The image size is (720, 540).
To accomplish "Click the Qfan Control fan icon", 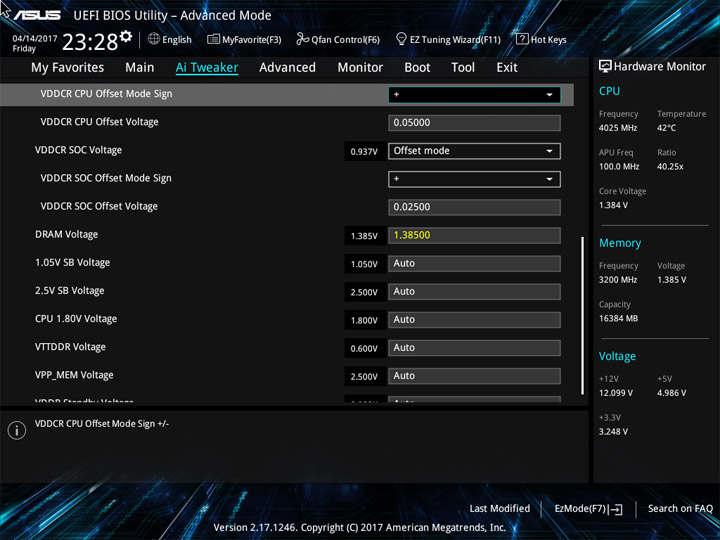I will click(x=302, y=39).
